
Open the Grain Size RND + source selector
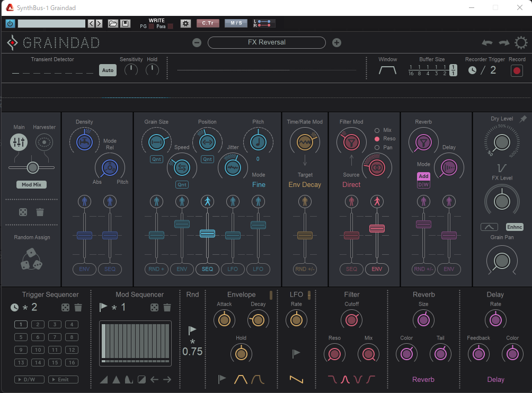pyautogui.click(x=156, y=269)
